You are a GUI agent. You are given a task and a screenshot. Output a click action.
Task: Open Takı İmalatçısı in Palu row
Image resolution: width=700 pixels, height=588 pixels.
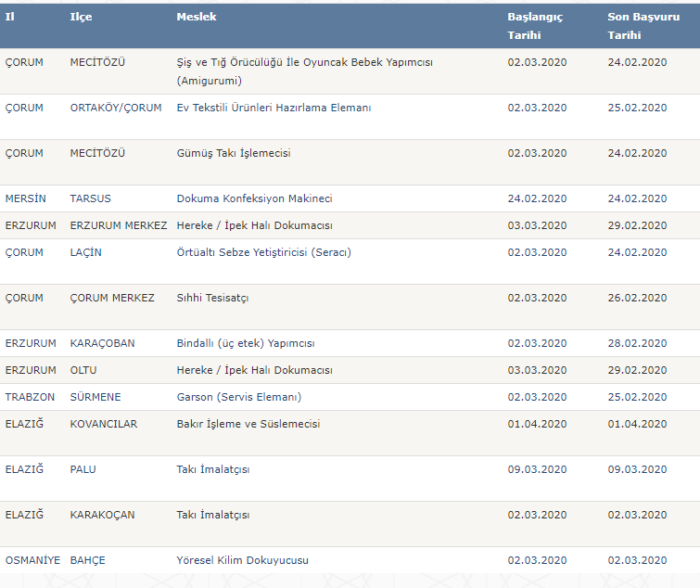coord(213,469)
